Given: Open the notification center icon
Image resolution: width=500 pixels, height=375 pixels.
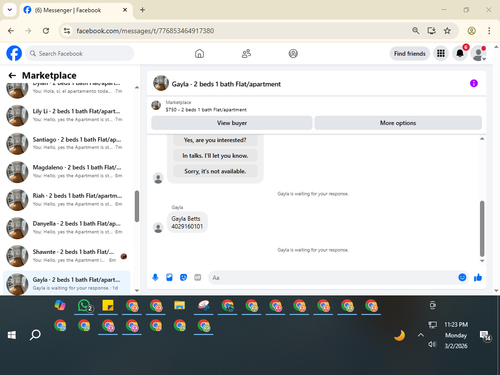Looking at the screenshot, I should (485, 336).
